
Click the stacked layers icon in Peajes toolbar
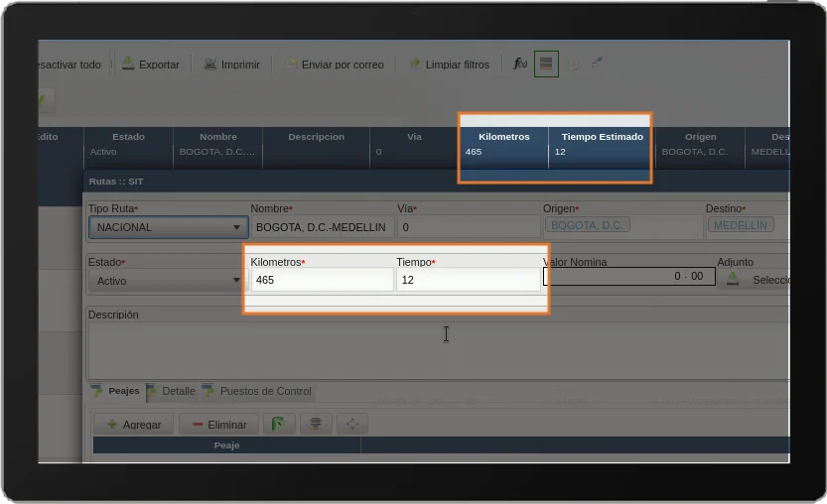tap(316, 425)
